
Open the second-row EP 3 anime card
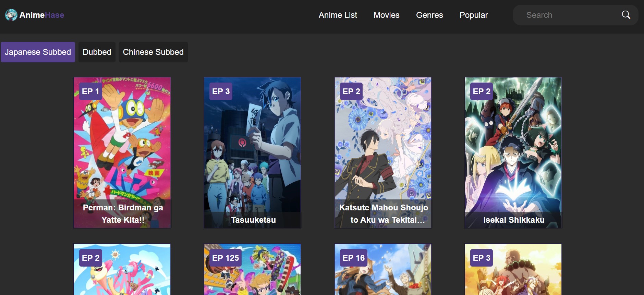coord(513,269)
